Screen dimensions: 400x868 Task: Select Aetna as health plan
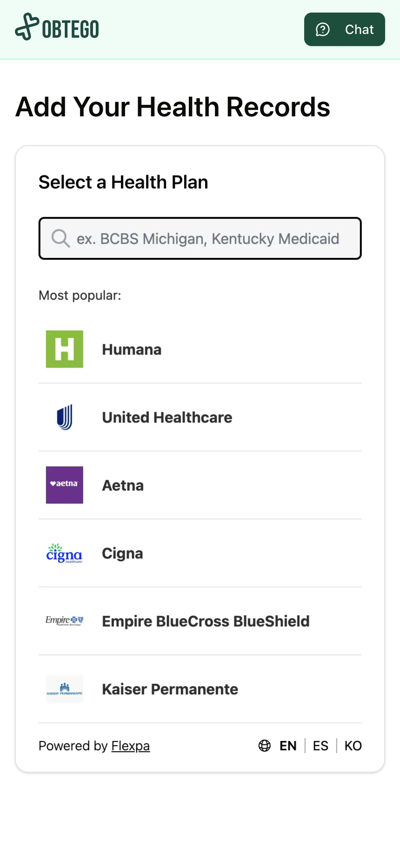[x=123, y=485]
